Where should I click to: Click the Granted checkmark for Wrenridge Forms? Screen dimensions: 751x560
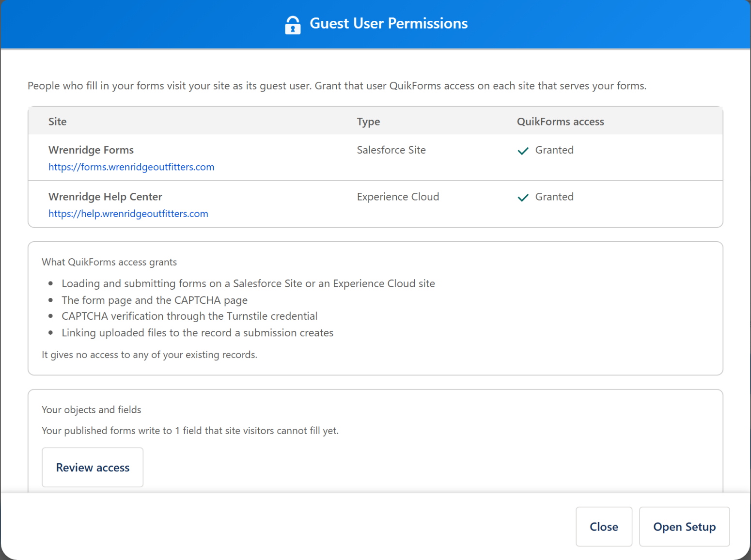(x=523, y=151)
